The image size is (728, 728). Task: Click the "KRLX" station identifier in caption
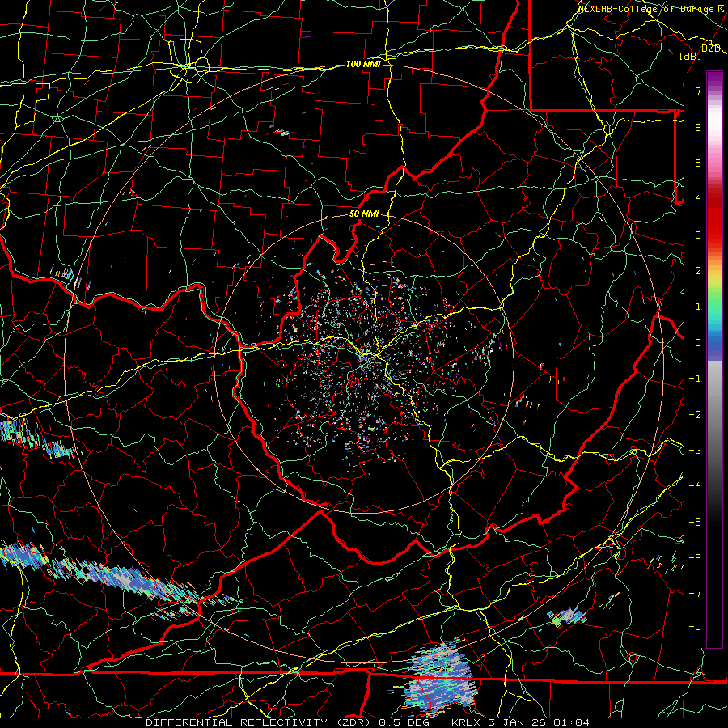click(x=466, y=722)
